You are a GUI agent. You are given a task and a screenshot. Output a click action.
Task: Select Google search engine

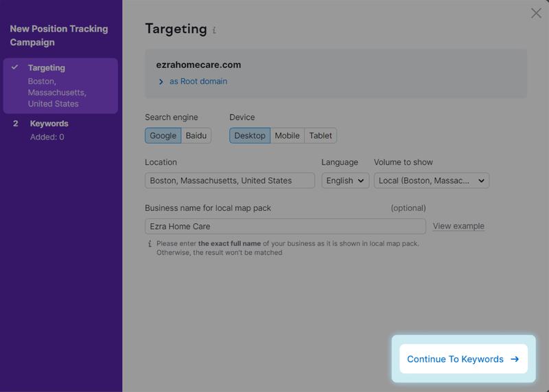pos(163,135)
